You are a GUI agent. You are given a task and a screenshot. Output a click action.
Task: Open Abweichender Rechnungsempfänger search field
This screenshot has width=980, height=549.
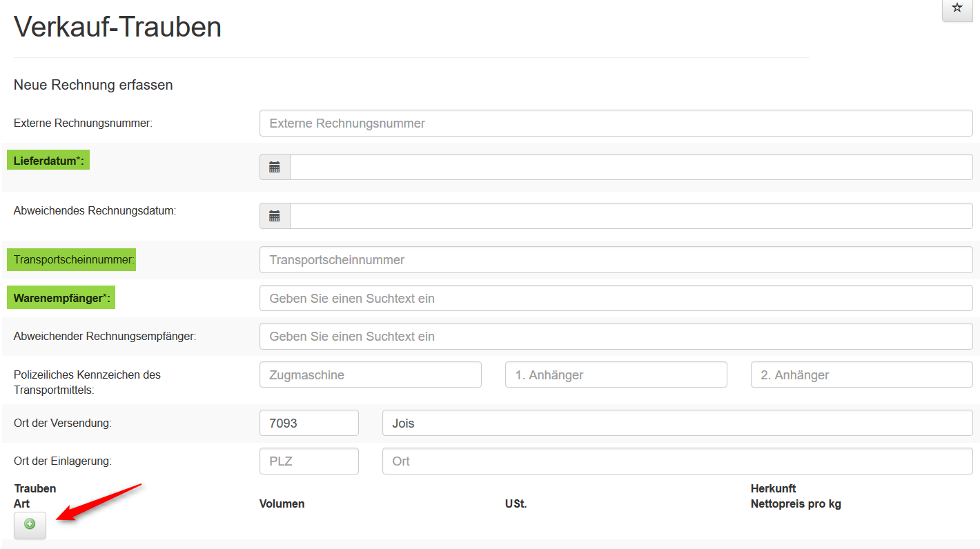point(616,337)
